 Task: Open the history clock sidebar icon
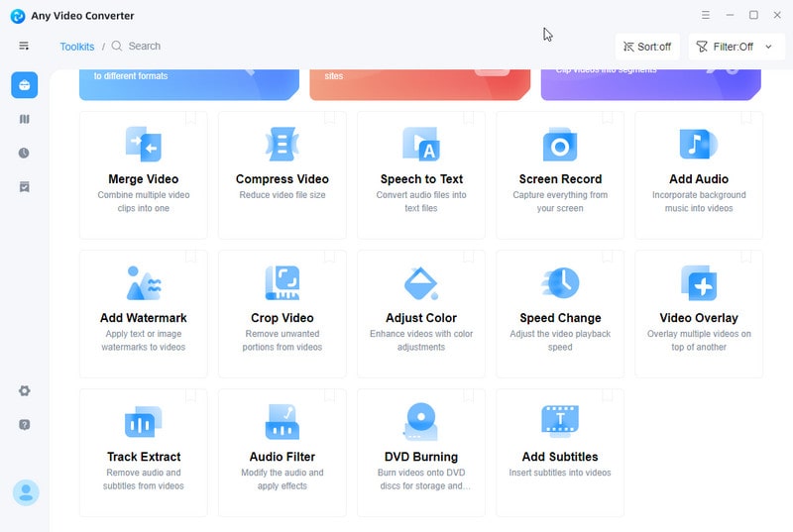(24, 154)
